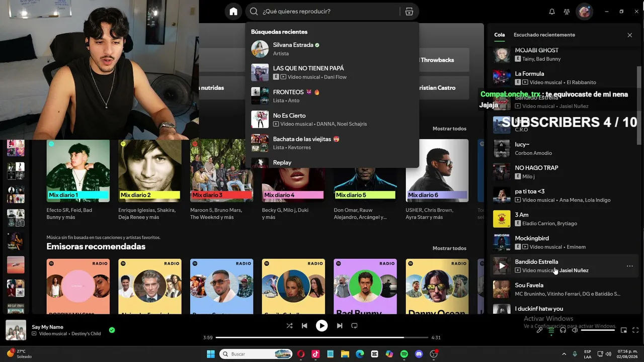Select Silvana Estrada from recent searches
Image resolution: width=644 pixels, height=362 pixels.
point(332,49)
